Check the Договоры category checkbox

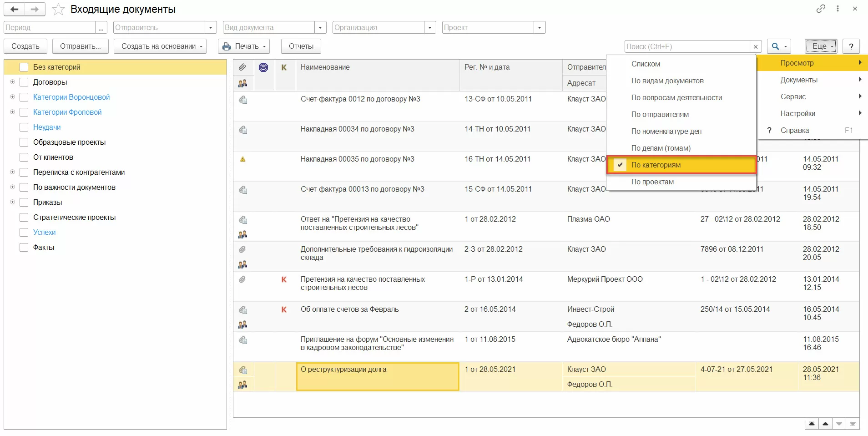pyautogui.click(x=24, y=82)
